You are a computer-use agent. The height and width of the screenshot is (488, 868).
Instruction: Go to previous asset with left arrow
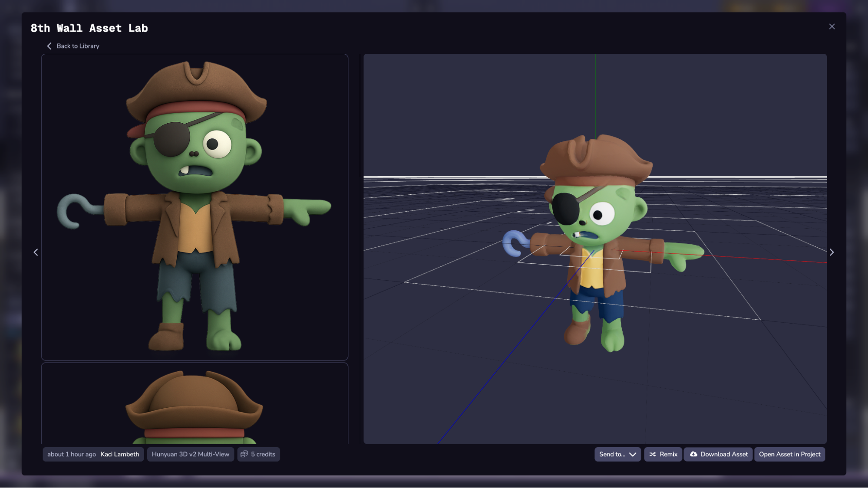(36, 252)
